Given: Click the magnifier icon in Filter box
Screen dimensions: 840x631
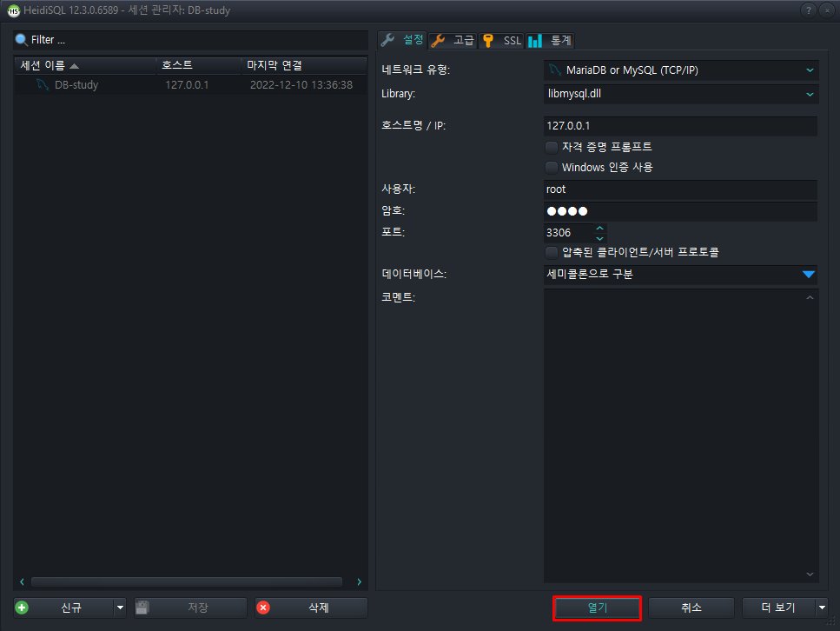Looking at the screenshot, I should point(22,40).
